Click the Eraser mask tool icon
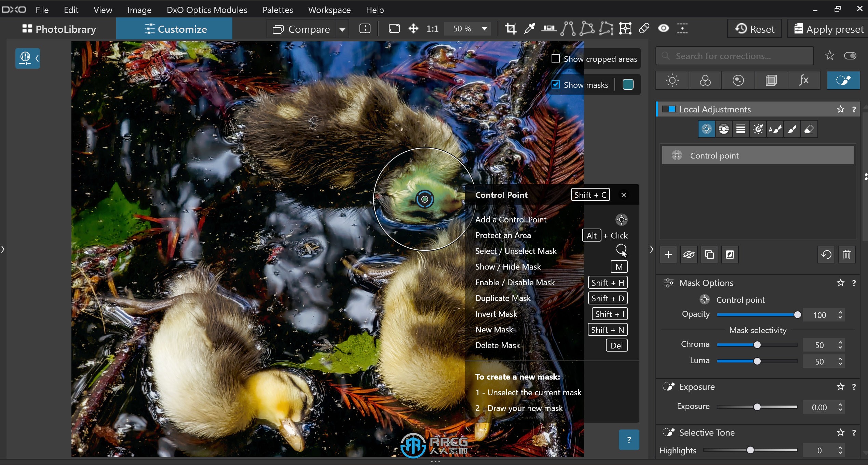This screenshot has height=465, width=868. [810, 129]
